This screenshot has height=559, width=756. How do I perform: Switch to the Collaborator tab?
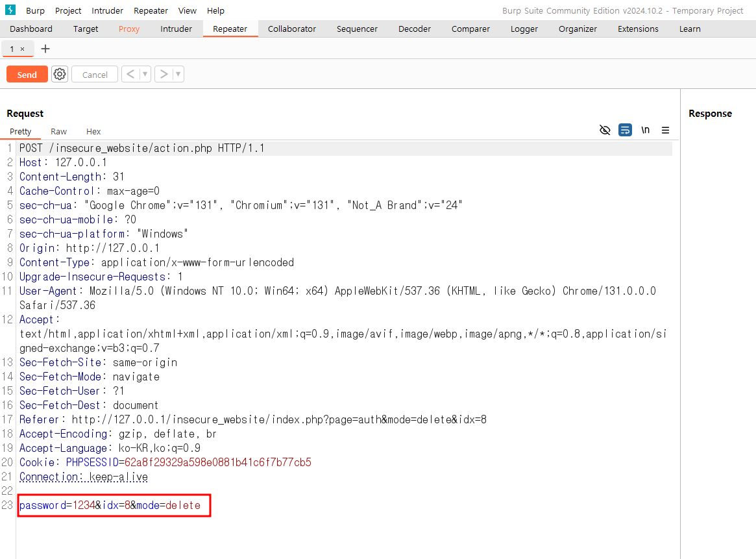292,29
